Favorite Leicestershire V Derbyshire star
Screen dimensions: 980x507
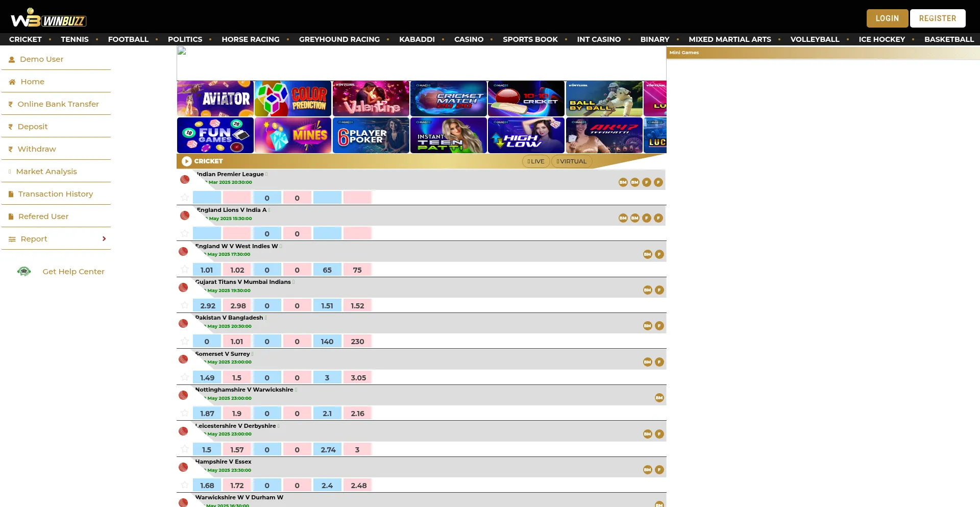click(x=185, y=449)
